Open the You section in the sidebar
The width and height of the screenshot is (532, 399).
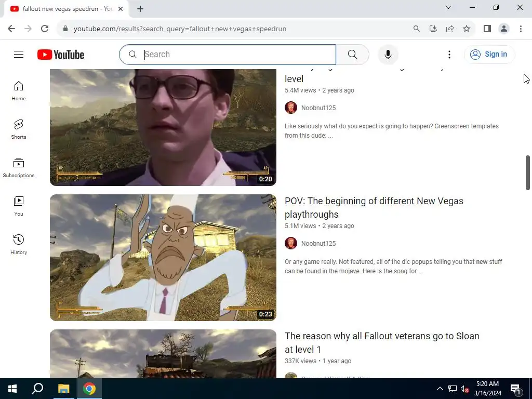pyautogui.click(x=19, y=206)
